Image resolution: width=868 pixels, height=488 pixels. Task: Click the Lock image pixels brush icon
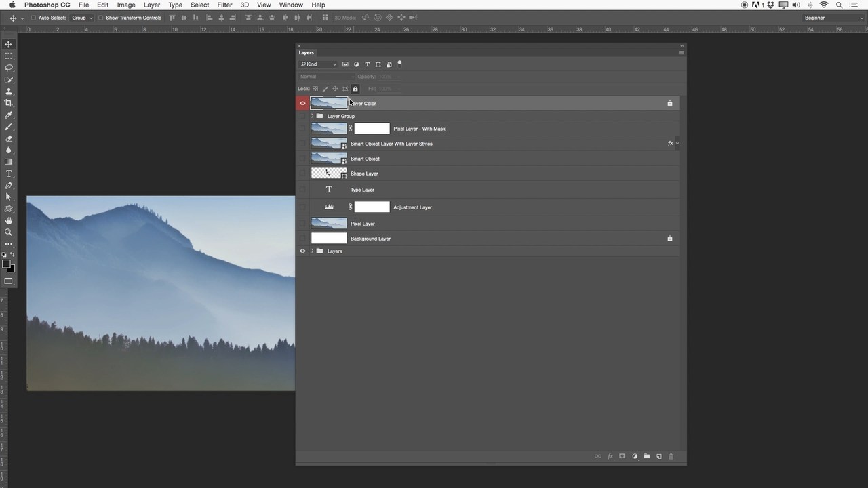(325, 89)
